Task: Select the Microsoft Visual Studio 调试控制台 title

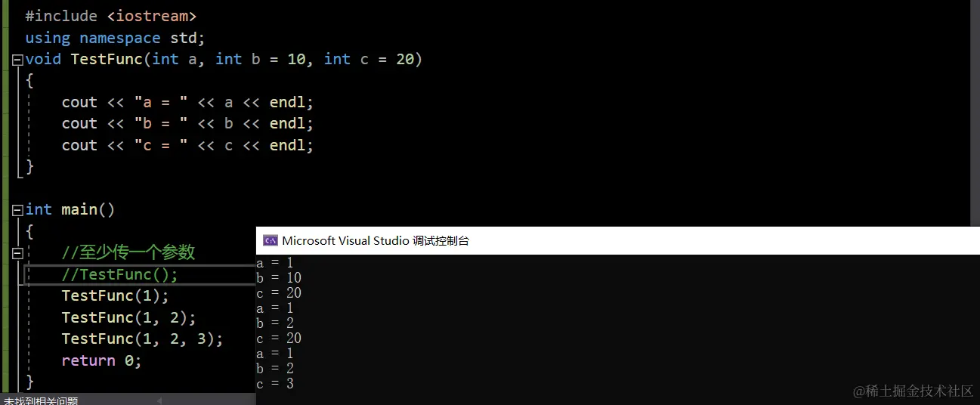Action: 376,241
